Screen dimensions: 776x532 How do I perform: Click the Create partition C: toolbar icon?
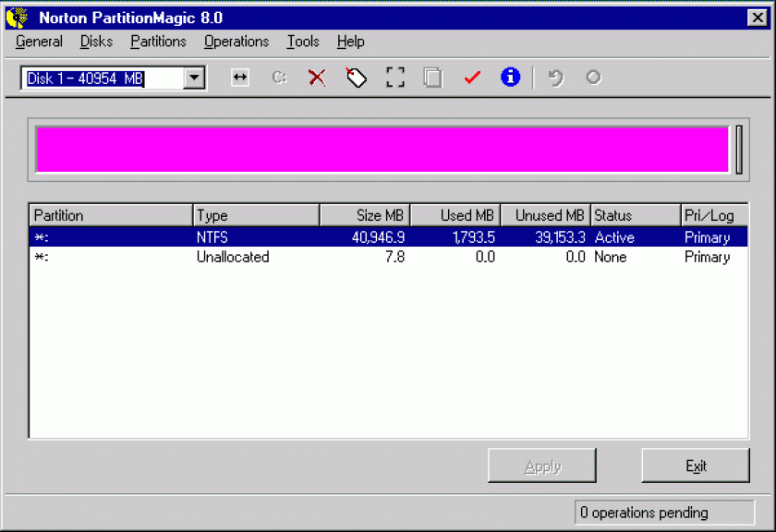(279, 78)
